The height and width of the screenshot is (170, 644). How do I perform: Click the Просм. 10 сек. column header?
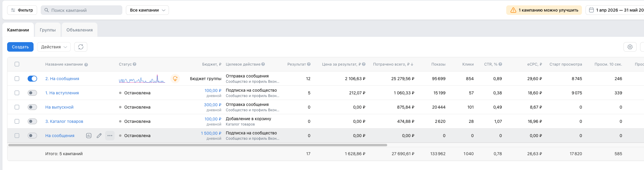pos(608,64)
